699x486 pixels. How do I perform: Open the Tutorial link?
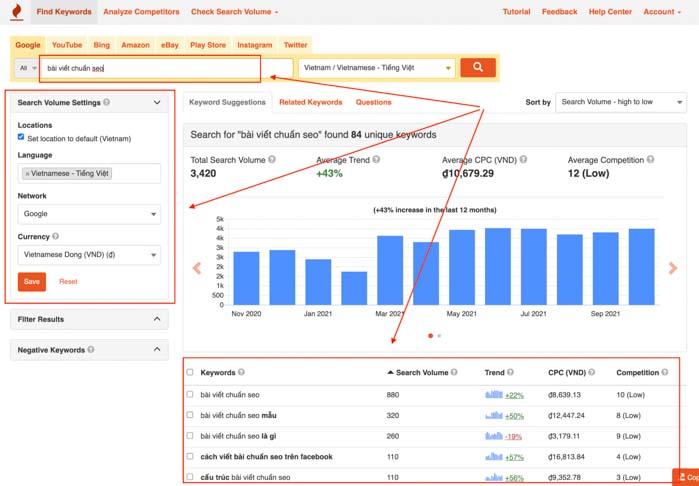516,12
